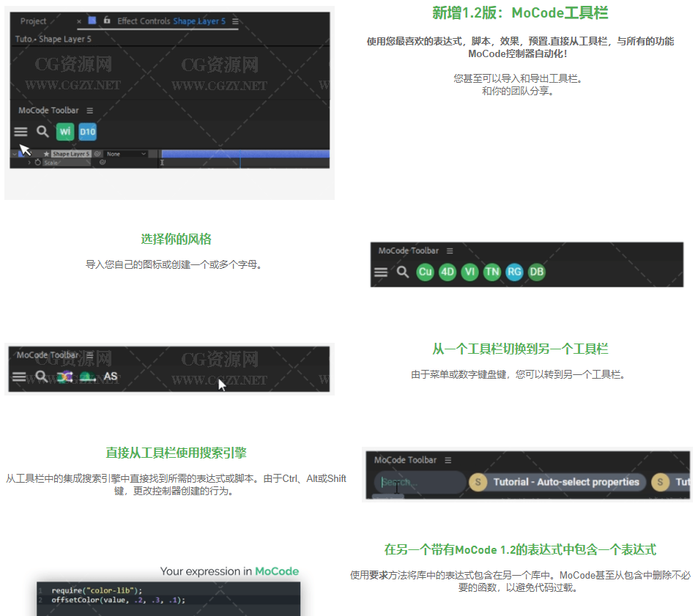Switch to the Project tab
This screenshot has width=698, height=616.
click(34, 21)
